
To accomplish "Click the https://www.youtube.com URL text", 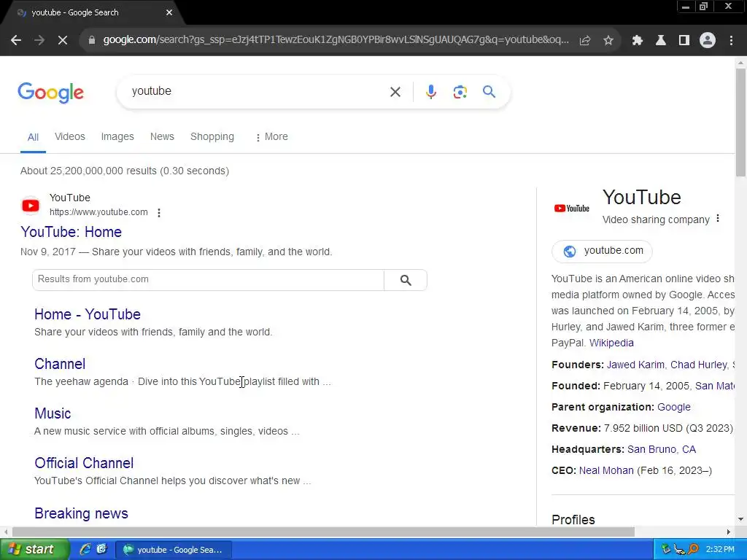I will tap(98, 212).
